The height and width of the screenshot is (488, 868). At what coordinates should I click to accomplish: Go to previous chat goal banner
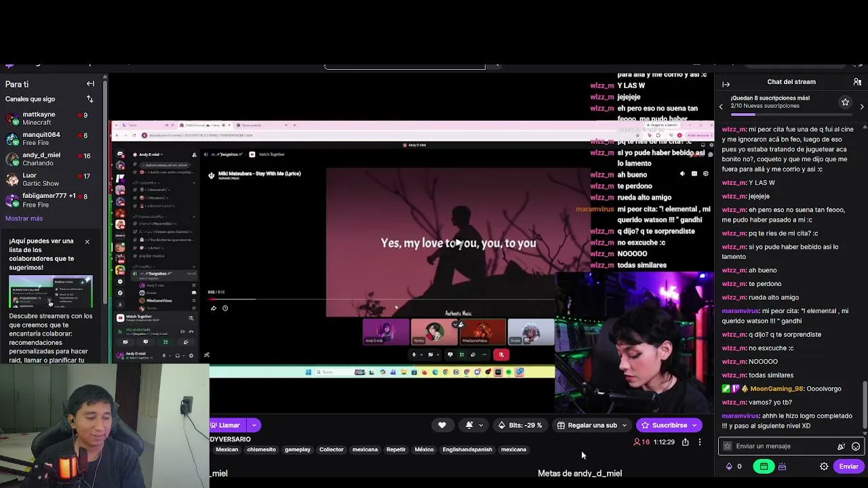pos(721,106)
